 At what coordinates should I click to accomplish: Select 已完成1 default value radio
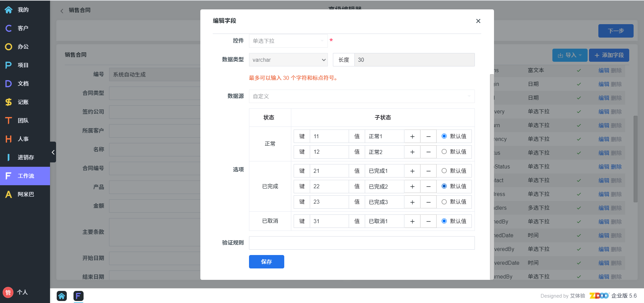pos(444,171)
